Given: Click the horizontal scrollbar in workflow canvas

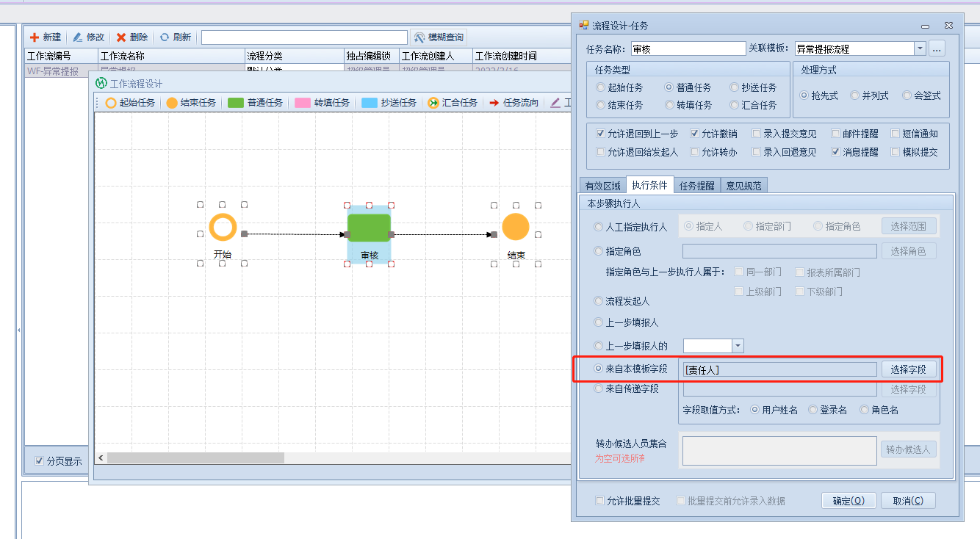Looking at the screenshot, I should tap(195, 457).
